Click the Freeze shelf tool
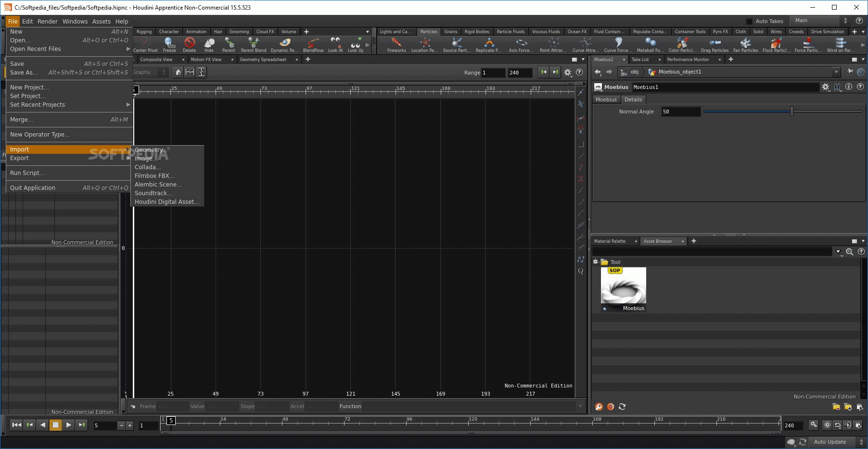 (169, 45)
